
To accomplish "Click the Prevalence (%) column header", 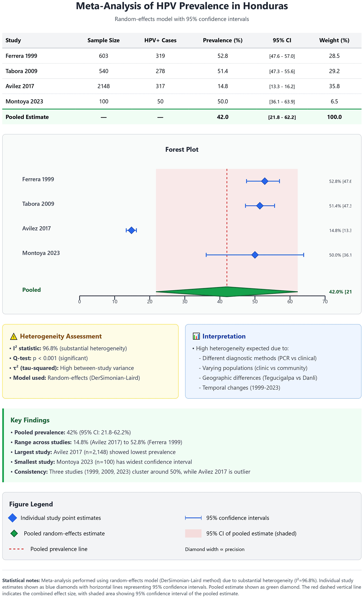I will pos(222,40).
